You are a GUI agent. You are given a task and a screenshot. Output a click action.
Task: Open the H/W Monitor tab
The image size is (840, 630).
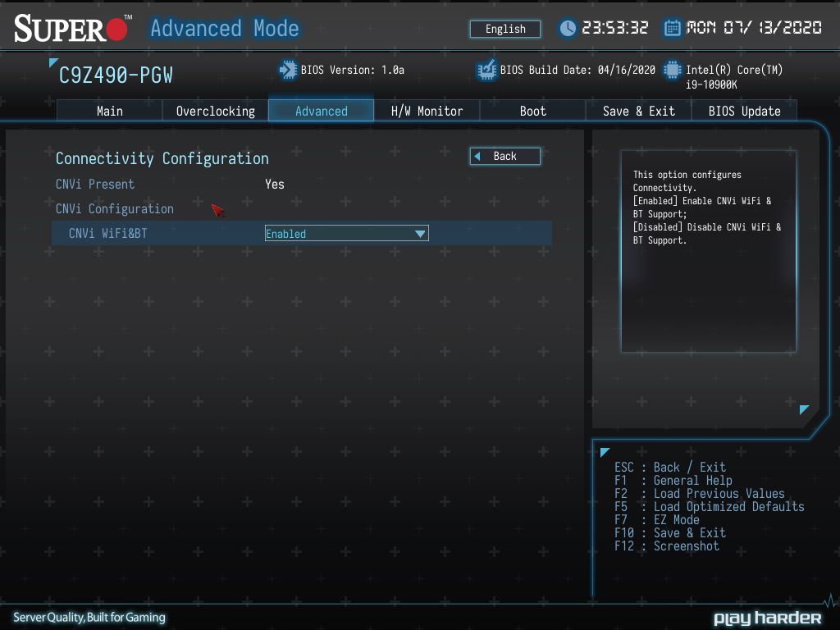click(x=427, y=111)
